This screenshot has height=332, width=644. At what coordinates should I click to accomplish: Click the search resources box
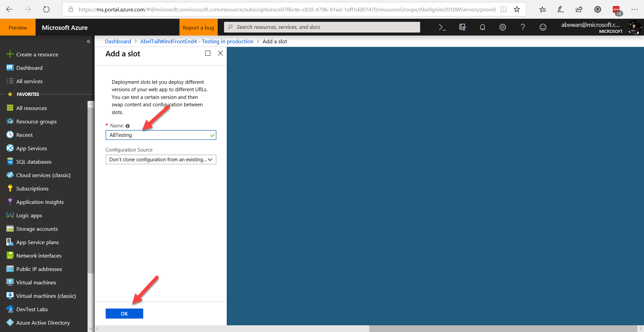322,27
